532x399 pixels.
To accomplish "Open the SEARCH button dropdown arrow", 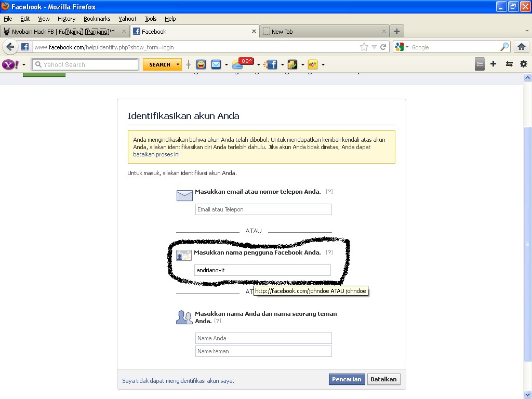I will [x=178, y=64].
